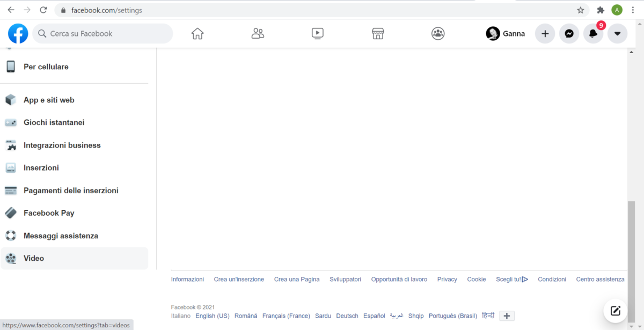
Task: Open the Friends icon in top navigation
Action: (x=258, y=34)
